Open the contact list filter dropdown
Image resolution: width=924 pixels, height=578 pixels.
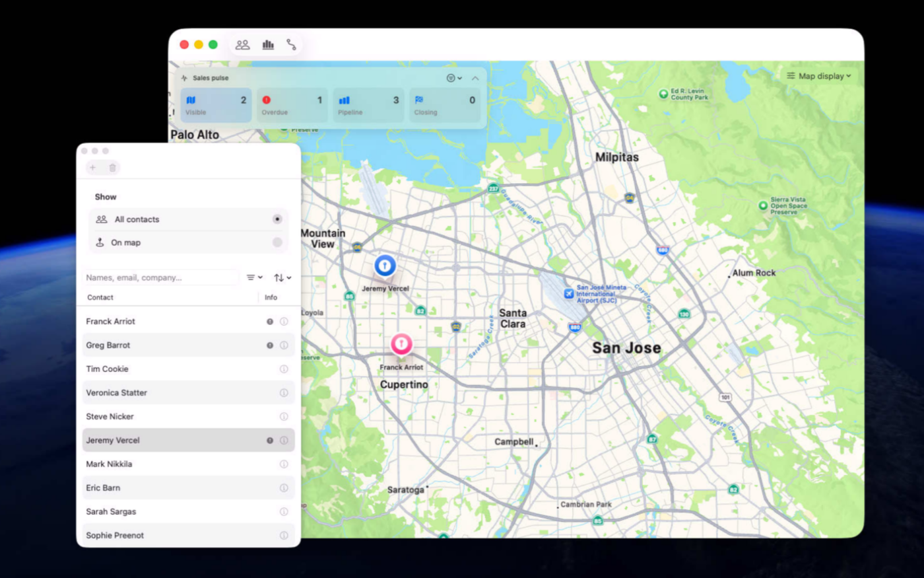(x=254, y=277)
